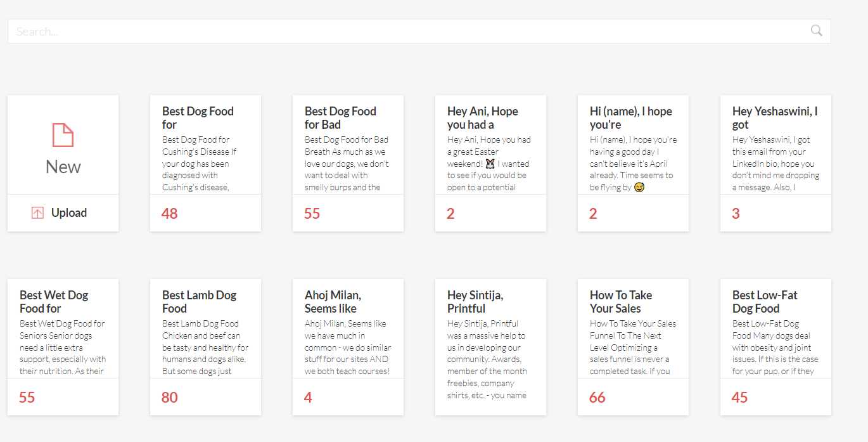This screenshot has width=868, height=442.
Task: Click the Upload button label
Action: pyautogui.click(x=68, y=213)
